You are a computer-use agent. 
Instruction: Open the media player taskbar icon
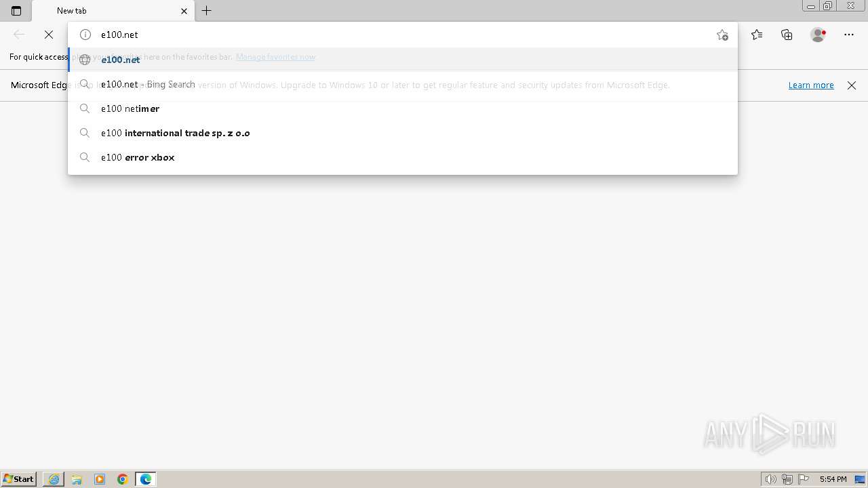100,479
